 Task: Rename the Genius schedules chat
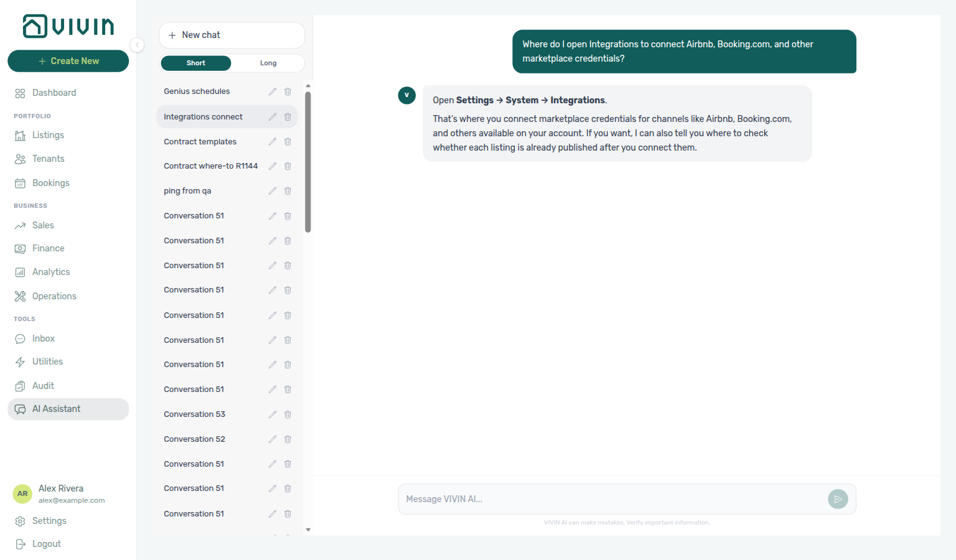(272, 91)
